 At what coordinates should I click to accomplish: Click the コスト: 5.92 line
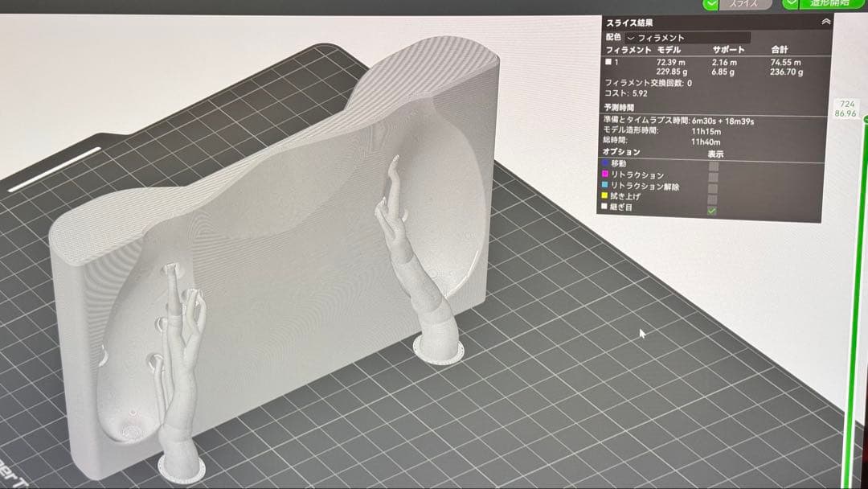tap(625, 93)
